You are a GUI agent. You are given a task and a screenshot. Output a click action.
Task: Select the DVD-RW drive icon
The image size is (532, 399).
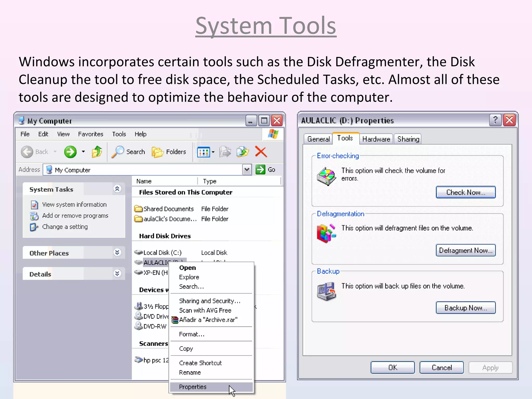(138, 326)
